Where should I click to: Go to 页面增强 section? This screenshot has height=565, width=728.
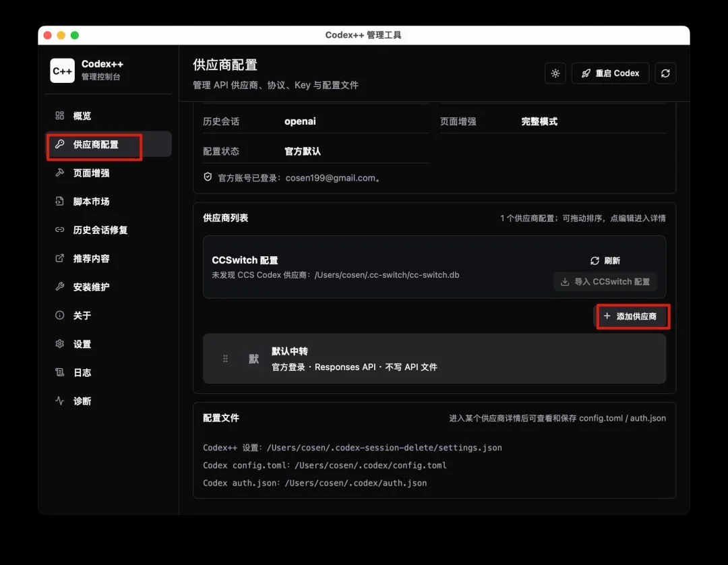coord(109,173)
